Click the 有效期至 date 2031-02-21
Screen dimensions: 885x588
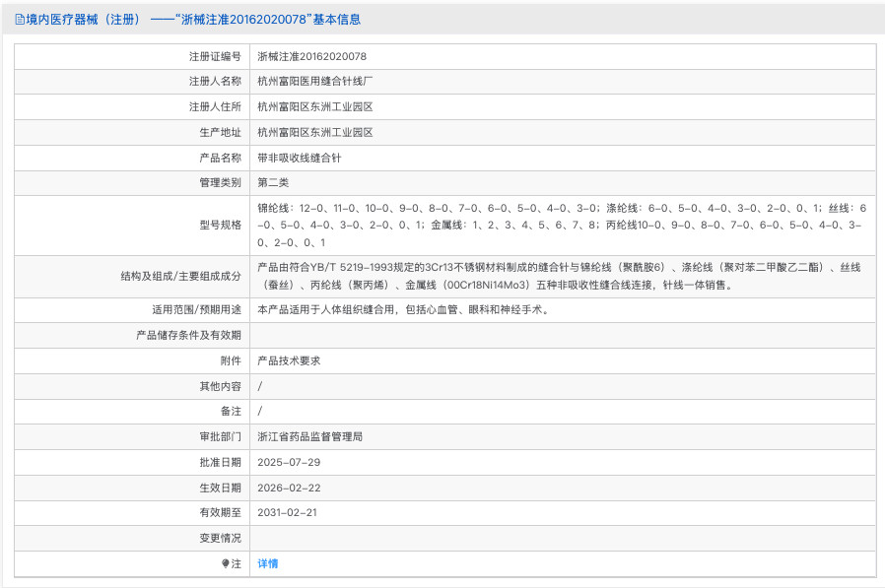pos(286,512)
